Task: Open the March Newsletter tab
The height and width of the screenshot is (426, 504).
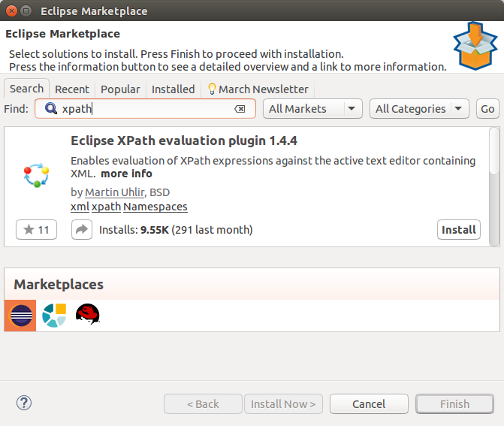Action: pyautogui.click(x=258, y=89)
